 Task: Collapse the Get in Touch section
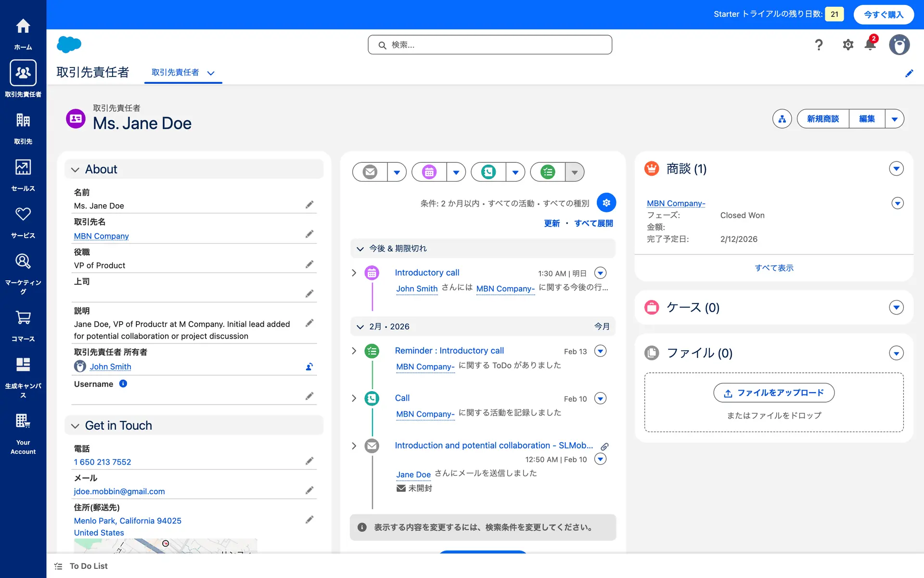pyautogui.click(x=75, y=426)
